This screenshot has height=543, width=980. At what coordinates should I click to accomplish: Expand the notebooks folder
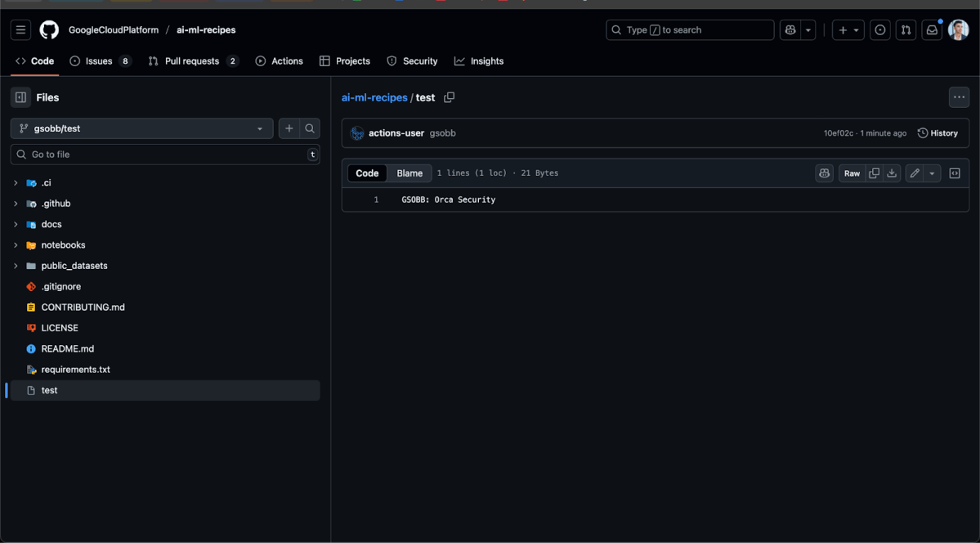coord(16,245)
